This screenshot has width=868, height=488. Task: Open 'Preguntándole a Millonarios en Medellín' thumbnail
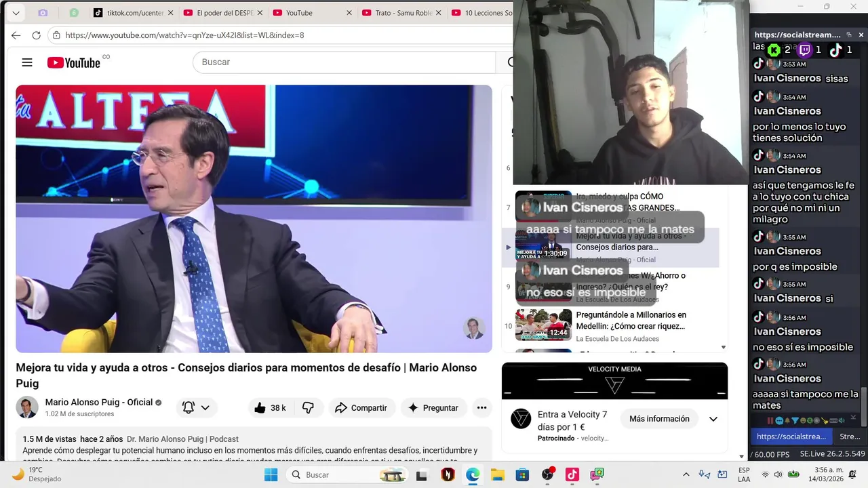tap(543, 325)
